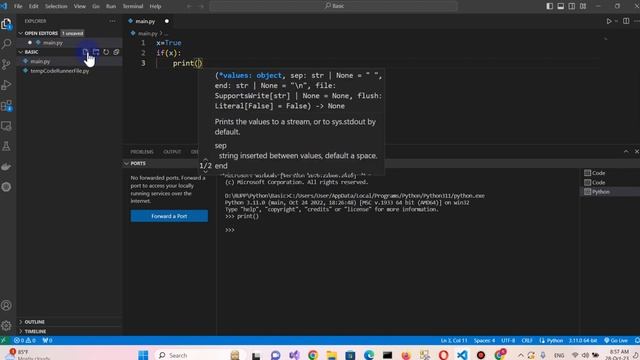Create new folder in BASIC folder
The image size is (640, 360).
pyautogui.click(x=96, y=52)
